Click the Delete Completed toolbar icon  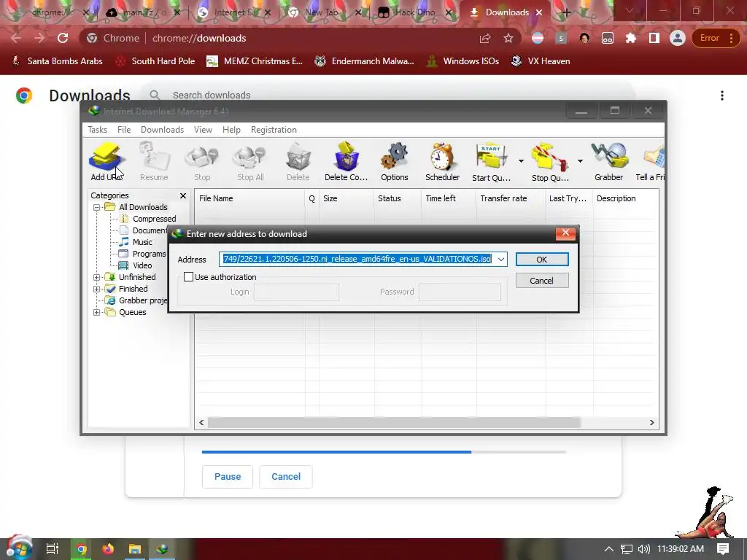(x=346, y=161)
